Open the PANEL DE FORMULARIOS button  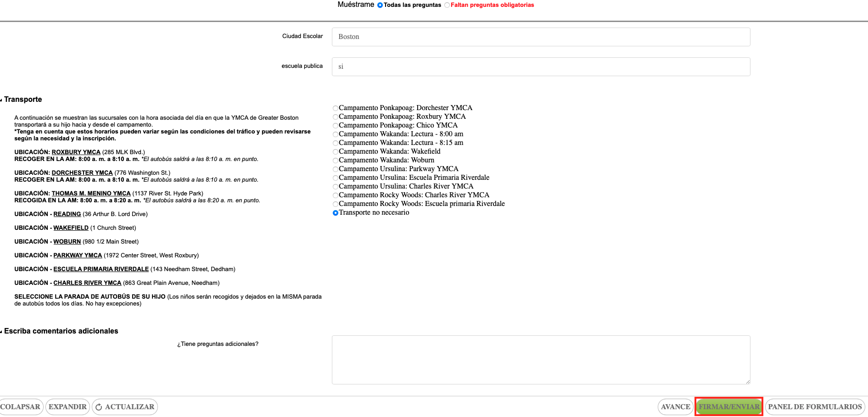pos(815,407)
